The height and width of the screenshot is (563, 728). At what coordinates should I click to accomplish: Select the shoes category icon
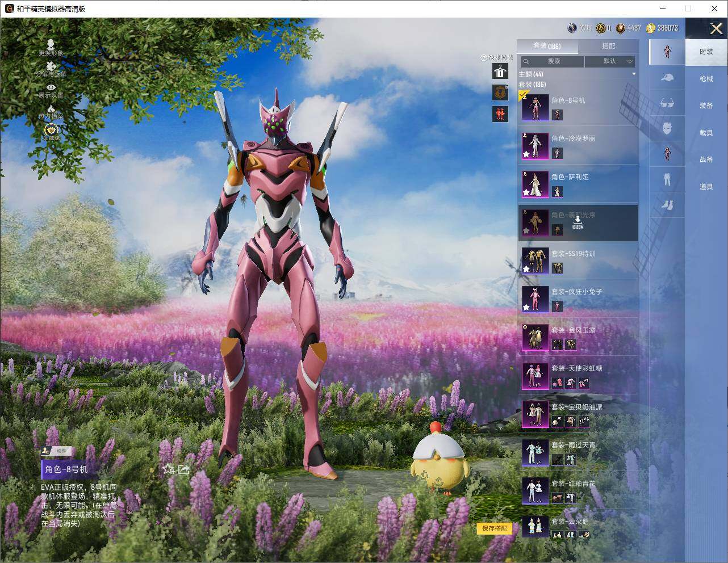(x=667, y=204)
